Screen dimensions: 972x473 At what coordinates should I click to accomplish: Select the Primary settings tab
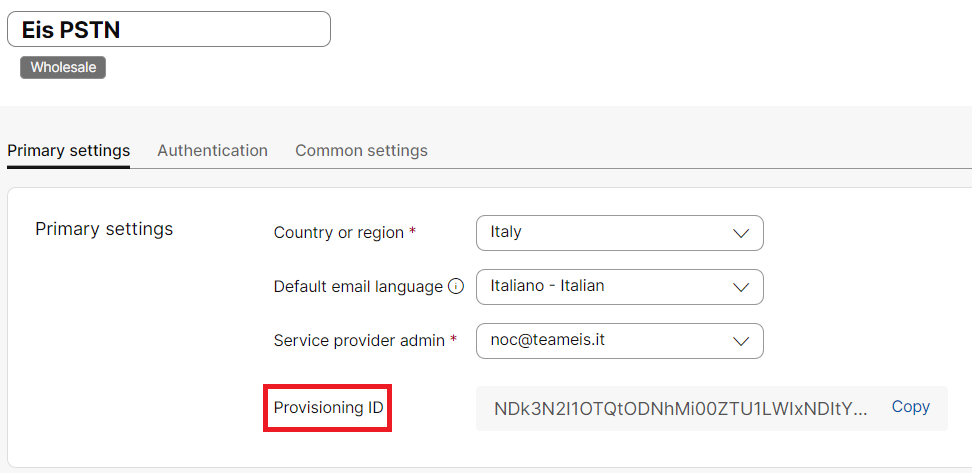click(68, 151)
